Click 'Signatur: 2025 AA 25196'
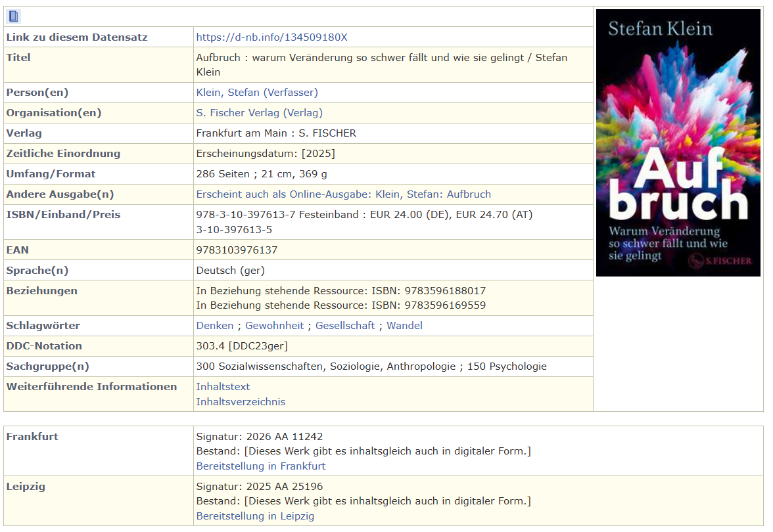773x532 pixels. point(259,487)
